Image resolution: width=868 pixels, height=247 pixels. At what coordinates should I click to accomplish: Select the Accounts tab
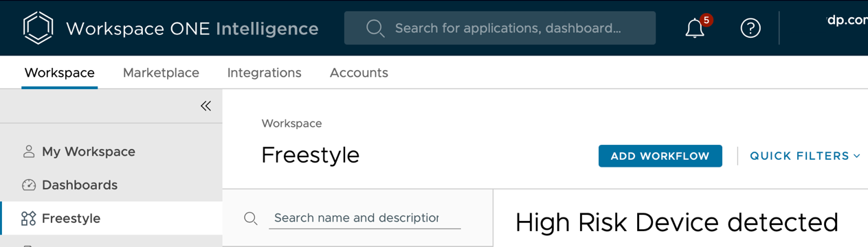(359, 73)
